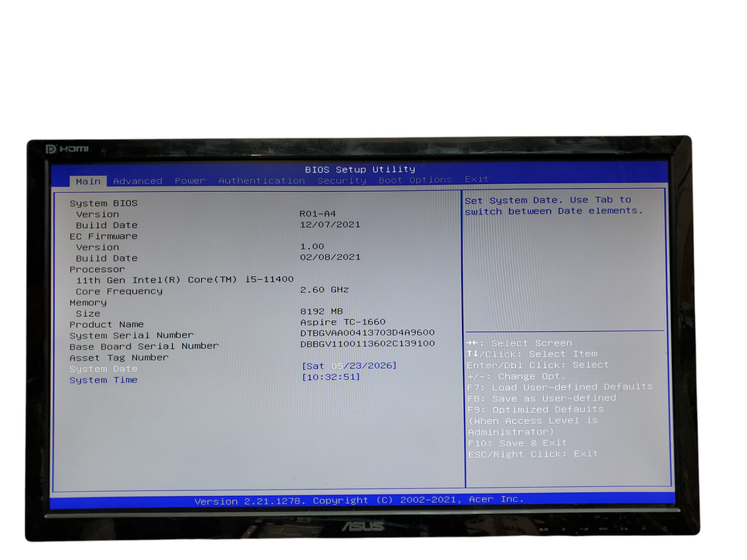
Task: Click BIOS version value R01-A4
Action: pyautogui.click(x=318, y=214)
